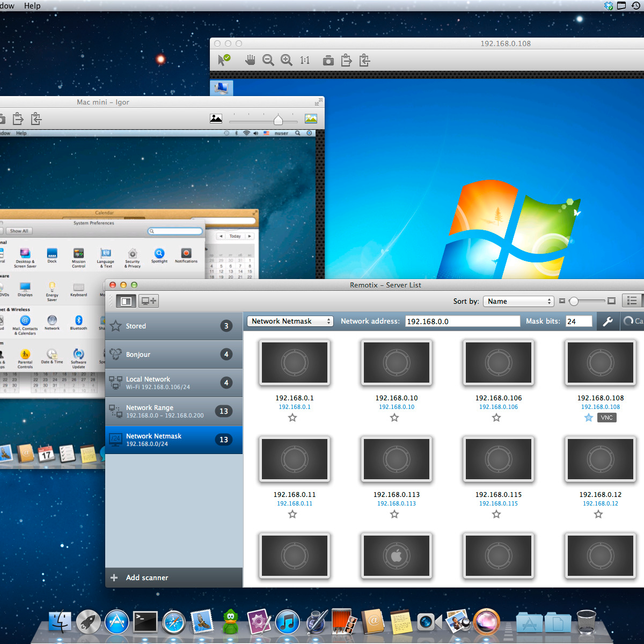Set 1:1 scale in 192.168.0.108 window
Viewport: 644px width, 644px height.
(x=305, y=61)
